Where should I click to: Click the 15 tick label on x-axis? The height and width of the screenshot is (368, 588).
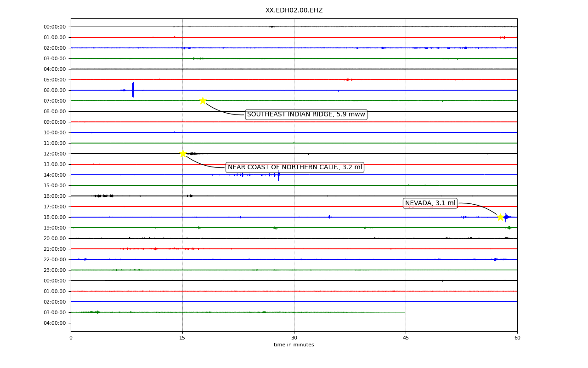[182, 338]
